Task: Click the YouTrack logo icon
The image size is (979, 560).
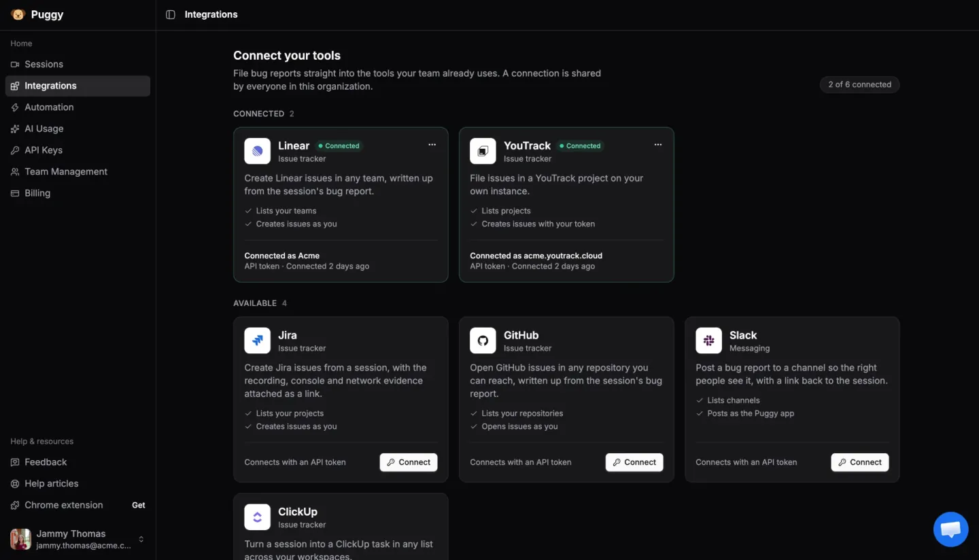Action: (x=483, y=151)
